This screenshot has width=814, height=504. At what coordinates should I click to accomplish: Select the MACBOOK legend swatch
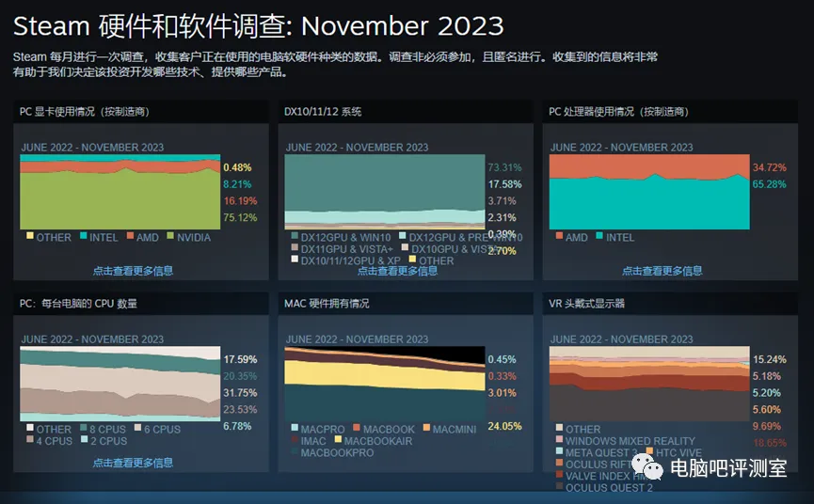click(357, 428)
